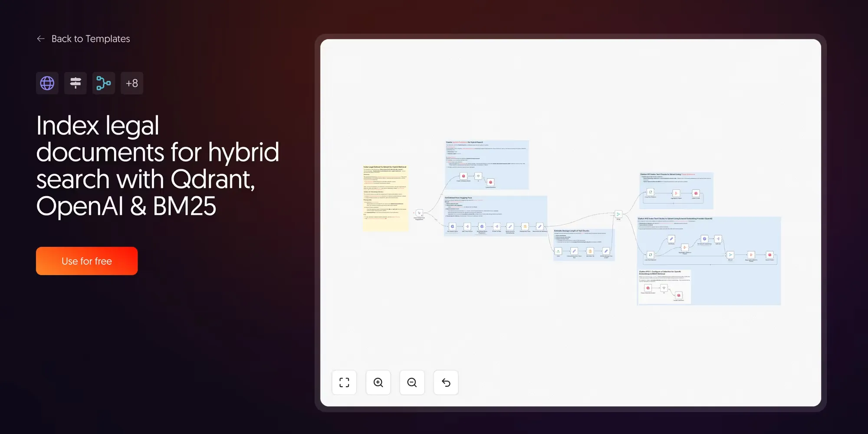Select the globe template category icon
The image size is (868, 434).
[x=47, y=83]
